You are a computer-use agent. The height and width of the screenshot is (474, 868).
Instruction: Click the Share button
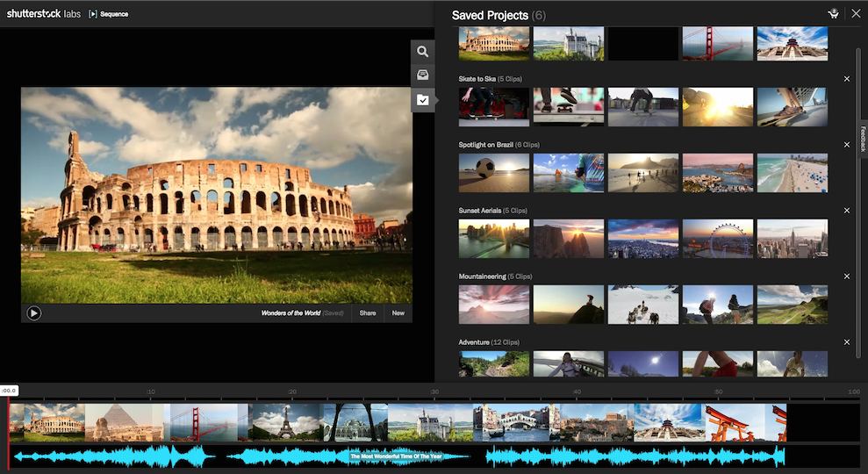[367, 313]
